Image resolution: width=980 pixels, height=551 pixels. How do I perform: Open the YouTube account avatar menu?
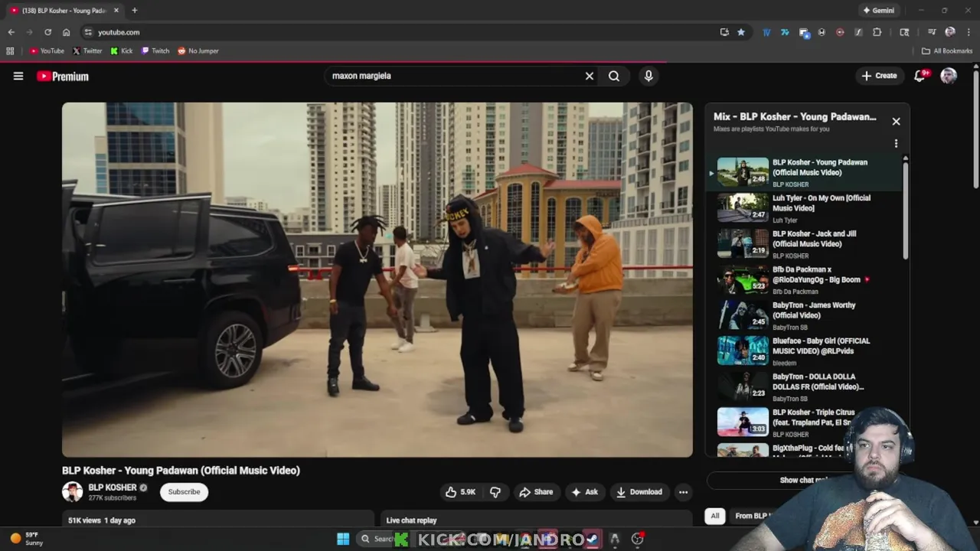[x=949, y=76]
